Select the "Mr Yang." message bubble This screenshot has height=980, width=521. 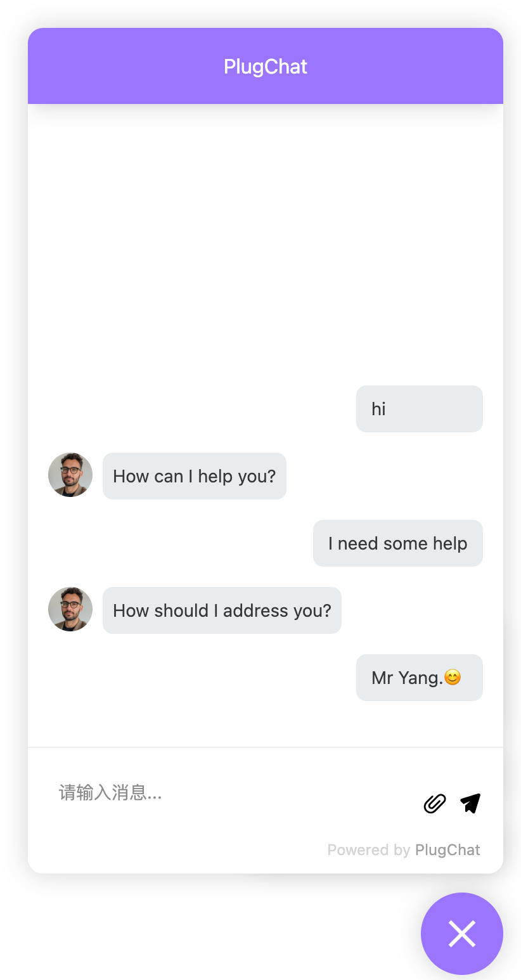pyautogui.click(x=420, y=678)
